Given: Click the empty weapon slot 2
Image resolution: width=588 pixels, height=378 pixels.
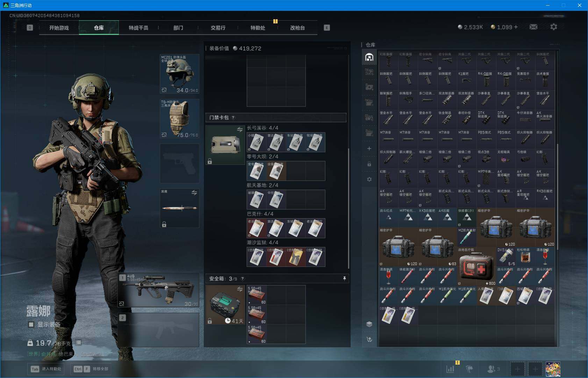Looking at the screenshot, I should [x=158, y=330].
